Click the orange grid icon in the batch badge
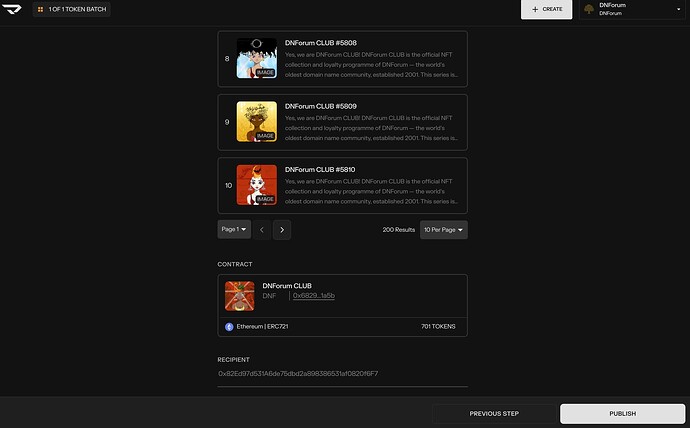Viewport: 690px width, 428px height. coord(40,9)
